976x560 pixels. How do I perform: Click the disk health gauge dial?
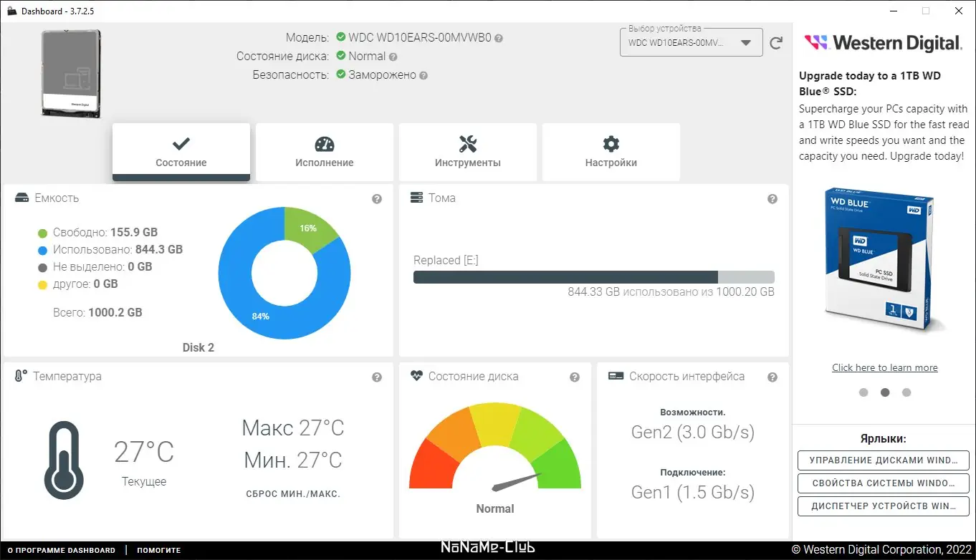(x=495, y=448)
